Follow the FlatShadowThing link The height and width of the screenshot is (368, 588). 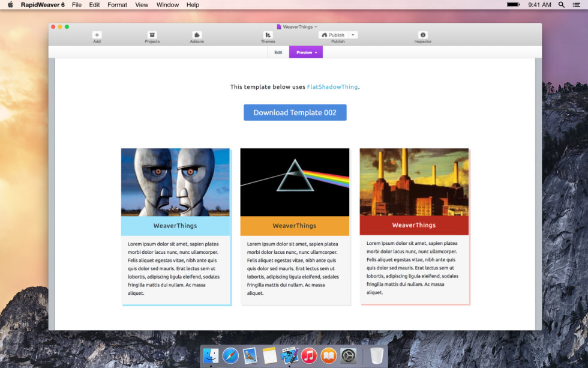click(332, 86)
